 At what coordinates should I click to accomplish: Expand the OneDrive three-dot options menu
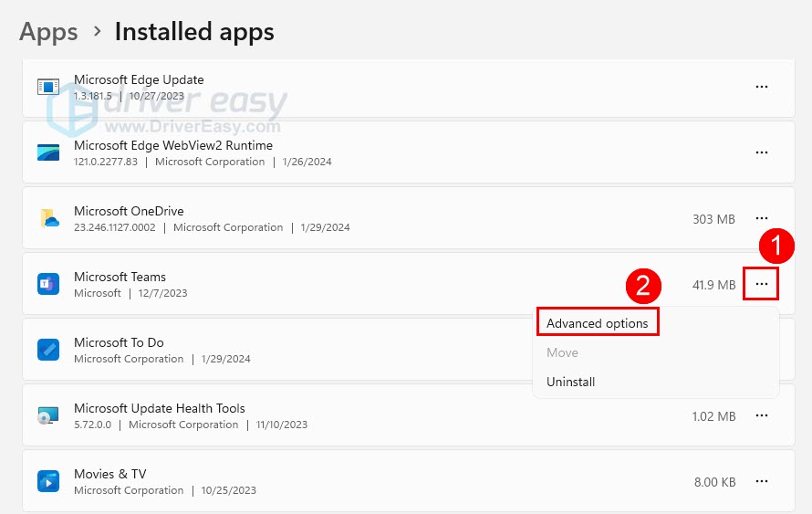tap(762, 218)
